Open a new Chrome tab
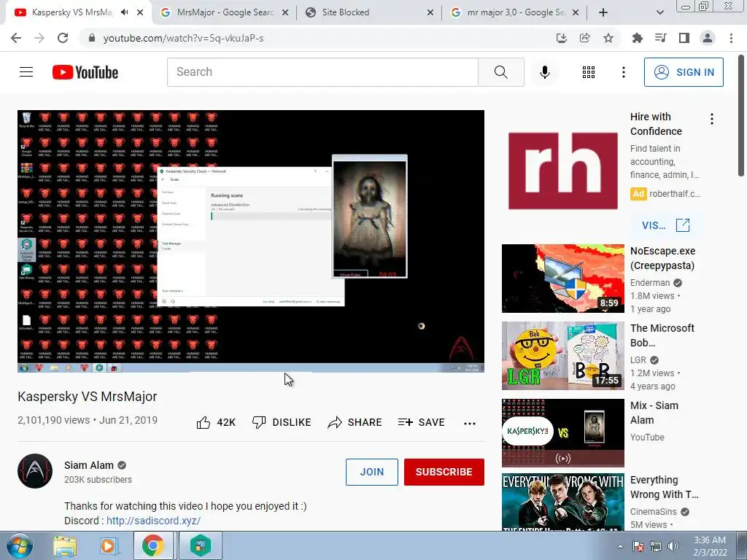Image resolution: width=747 pixels, height=560 pixels. tap(603, 12)
